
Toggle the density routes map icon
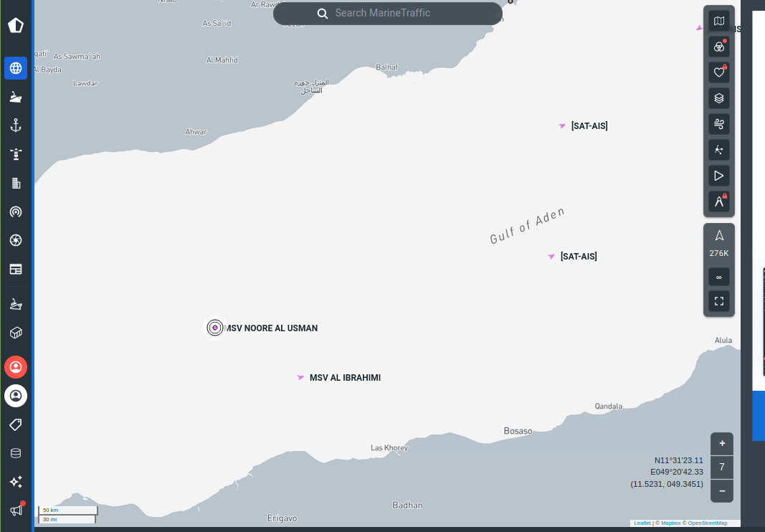coord(718,150)
